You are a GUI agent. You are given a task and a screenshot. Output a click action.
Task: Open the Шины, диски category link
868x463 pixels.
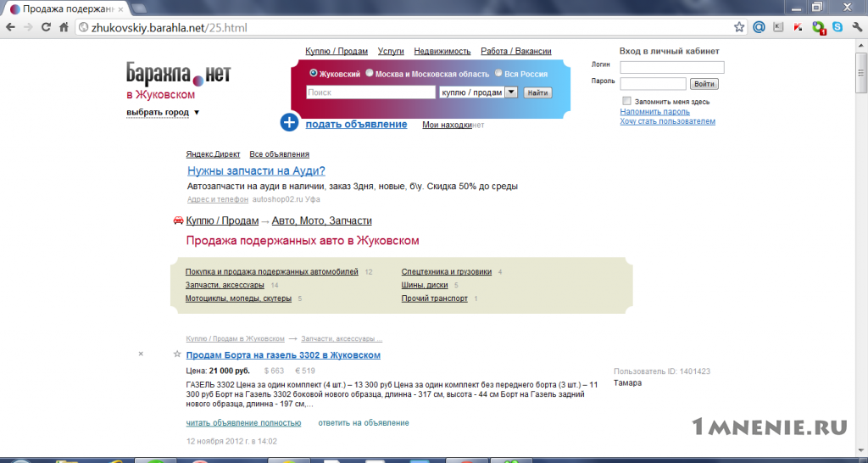click(425, 285)
